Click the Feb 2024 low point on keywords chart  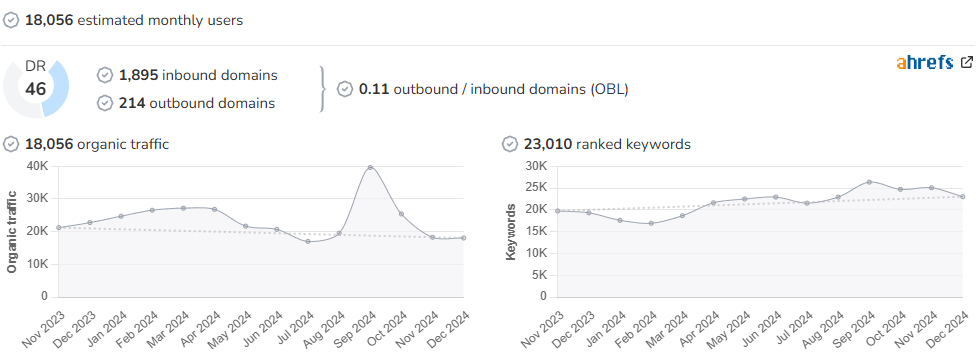651,223
